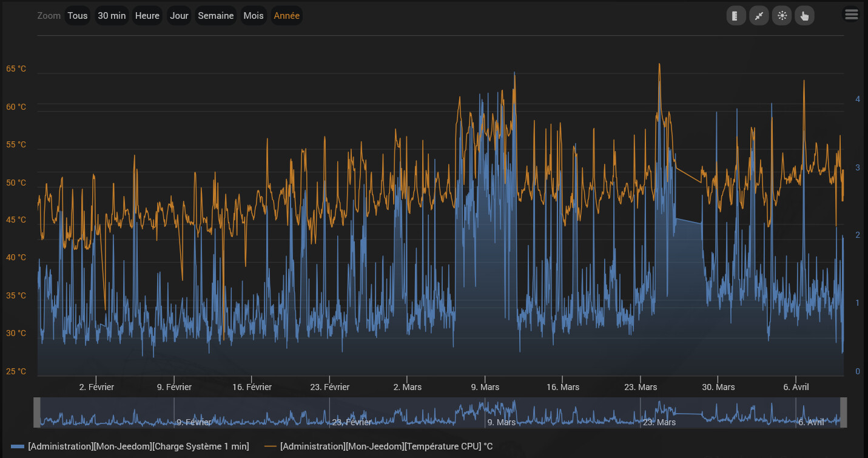Select Semaine zoom range
Image resolution: width=868 pixels, height=458 pixels.
tap(215, 16)
